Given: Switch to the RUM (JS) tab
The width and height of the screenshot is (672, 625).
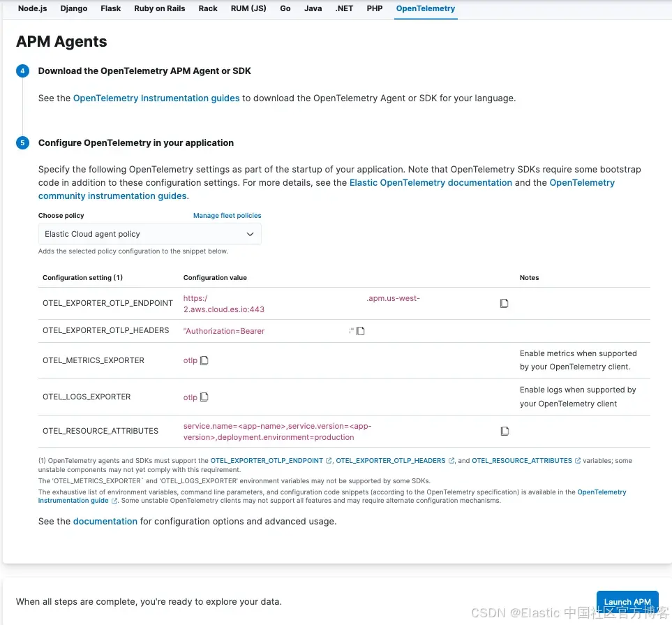Looking at the screenshot, I should [248, 8].
